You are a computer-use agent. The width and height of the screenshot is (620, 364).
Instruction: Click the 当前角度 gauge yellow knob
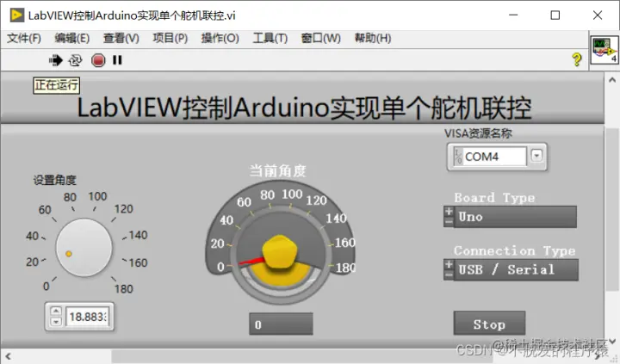[x=280, y=252]
